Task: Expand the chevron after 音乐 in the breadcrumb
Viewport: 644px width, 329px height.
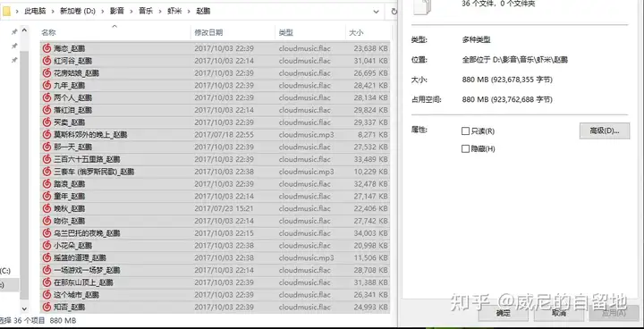Action: click(x=160, y=12)
